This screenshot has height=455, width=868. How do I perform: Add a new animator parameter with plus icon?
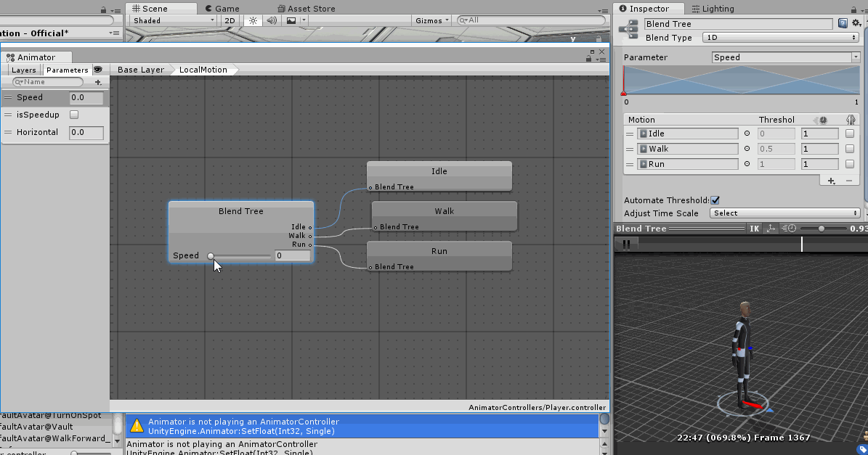click(98, 82)
